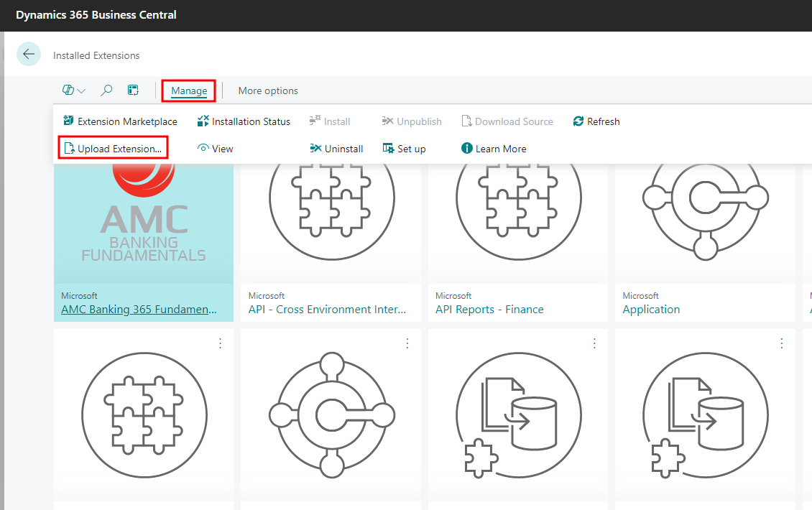Open options of second-row first tile

(x=220, y=343)
